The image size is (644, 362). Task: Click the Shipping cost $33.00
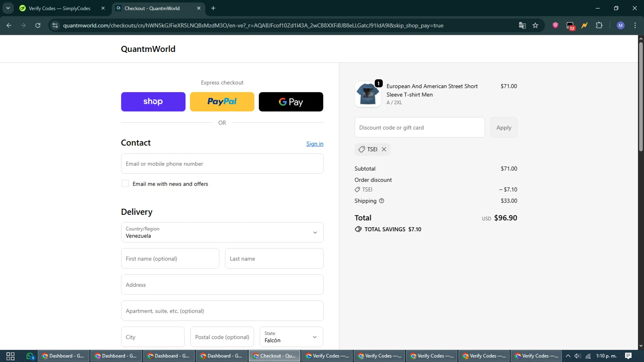[509, 201]
